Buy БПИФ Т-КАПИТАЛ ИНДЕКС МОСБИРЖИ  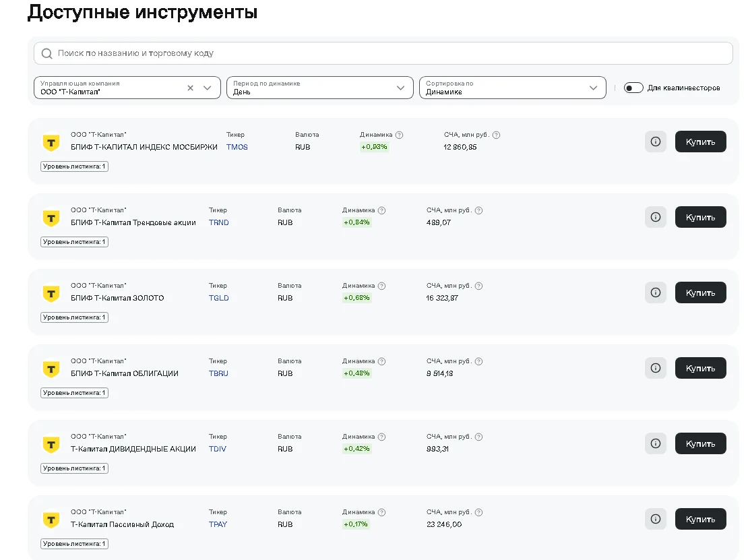point(700,142)
